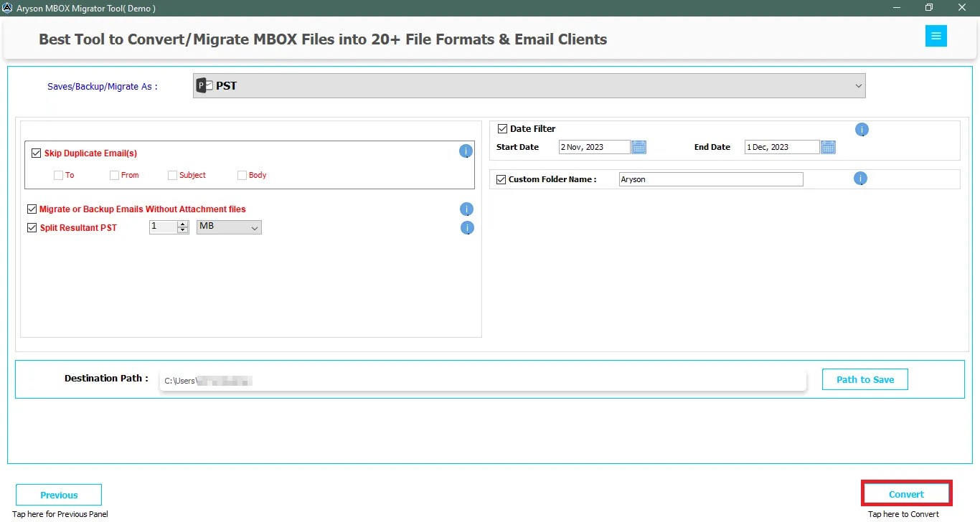The width and height of the screenshot is (980, 522).
Task: Click the PST Outlook icon in dropdown
Action: [x=205, y=85]
